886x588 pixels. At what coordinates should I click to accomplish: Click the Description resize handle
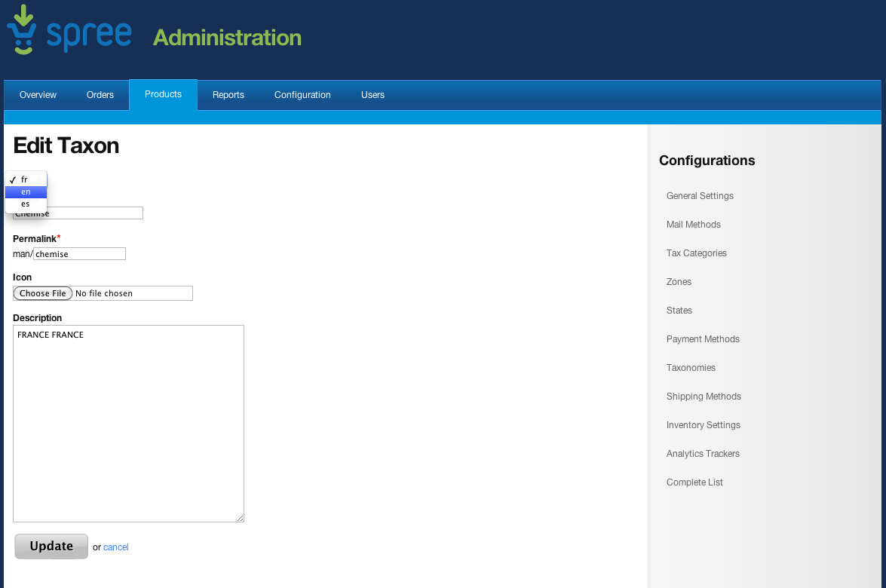(x=240, y=518)
